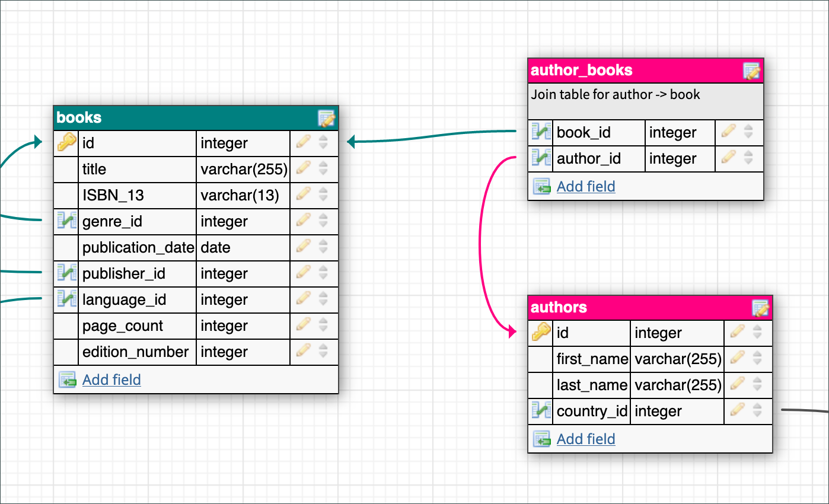
Task: Open the authors table edit icon
Action: (761, 308)
